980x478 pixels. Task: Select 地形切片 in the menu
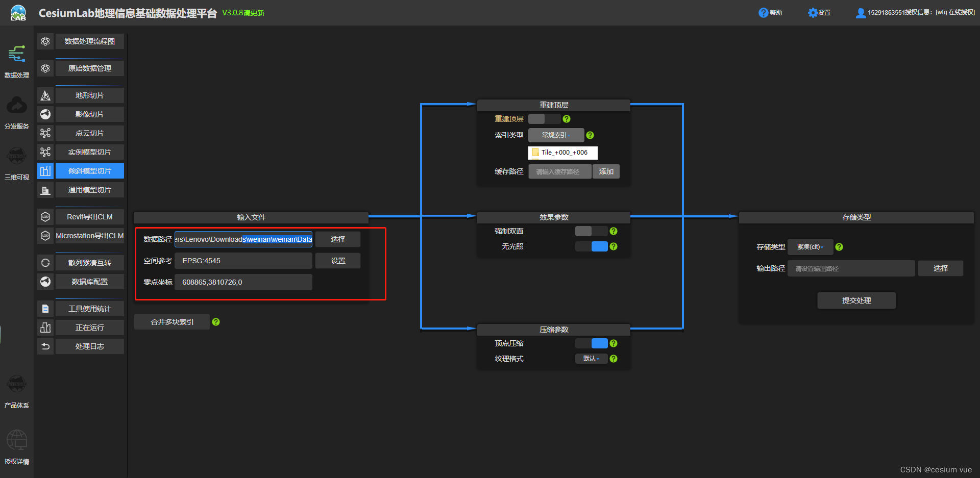point(90,95)
